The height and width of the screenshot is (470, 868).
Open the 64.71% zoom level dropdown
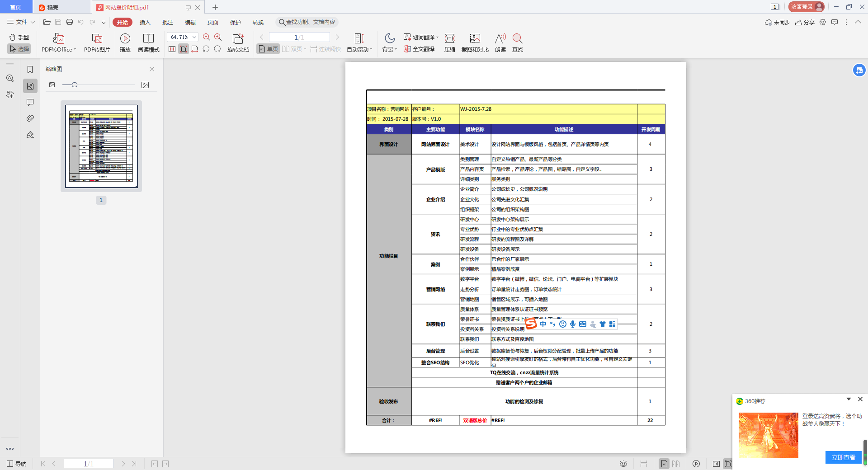click(194, 37)
